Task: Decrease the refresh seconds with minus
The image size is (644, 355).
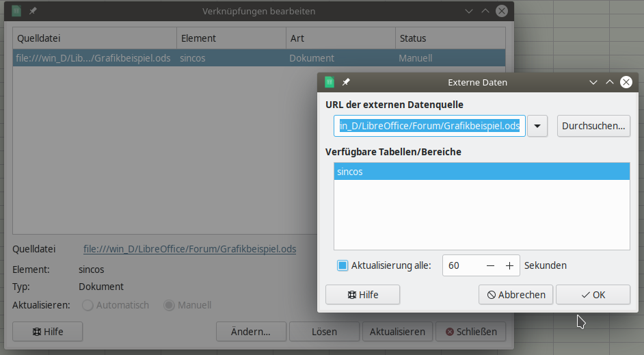Action: [490, 266]
